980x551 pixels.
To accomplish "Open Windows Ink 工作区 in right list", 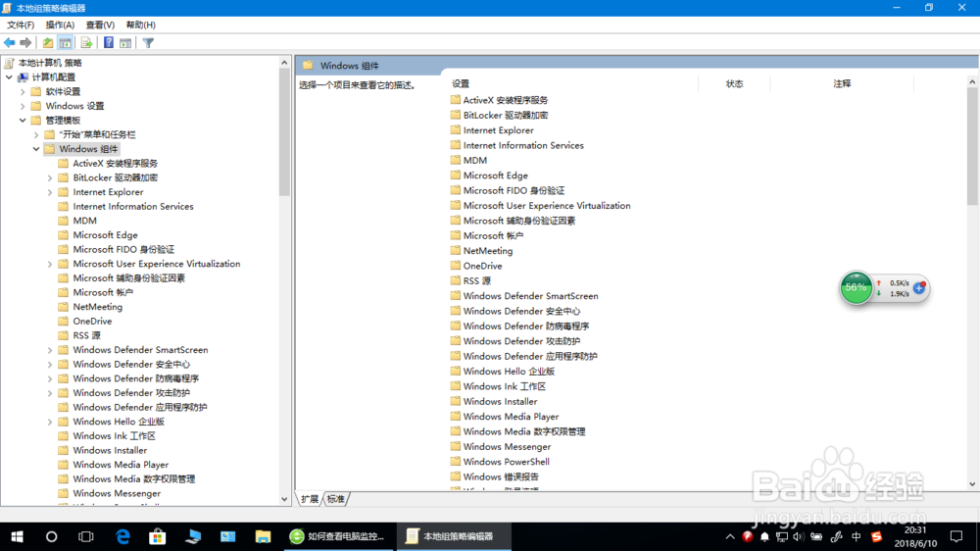I will click(x=505, y=386).
